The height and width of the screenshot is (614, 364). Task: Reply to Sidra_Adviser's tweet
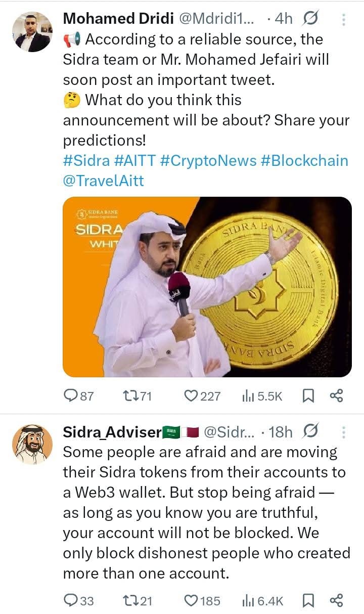pyautogui.click(x=71, y=600)
